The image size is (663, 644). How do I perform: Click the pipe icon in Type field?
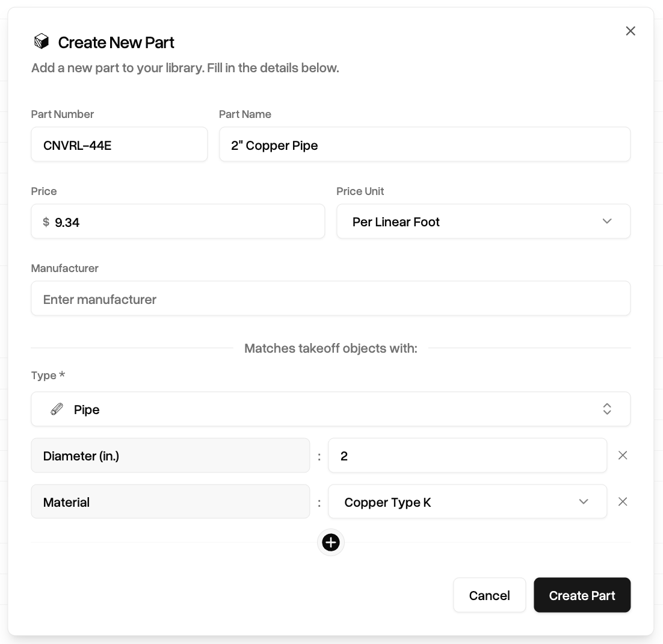(57, 409)
